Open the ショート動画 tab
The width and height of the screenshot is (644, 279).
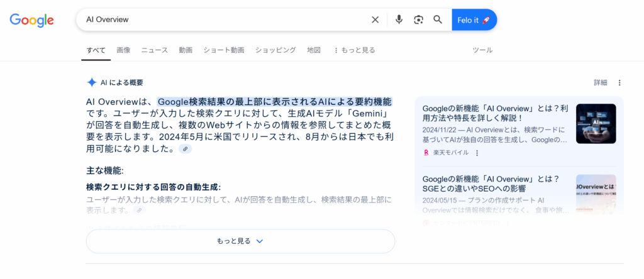coord(224,50)
